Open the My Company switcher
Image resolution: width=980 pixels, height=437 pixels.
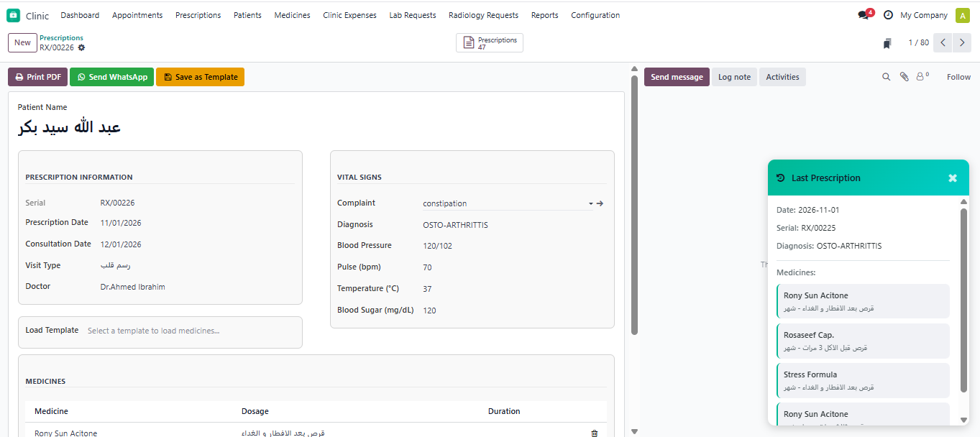(924, 15)
